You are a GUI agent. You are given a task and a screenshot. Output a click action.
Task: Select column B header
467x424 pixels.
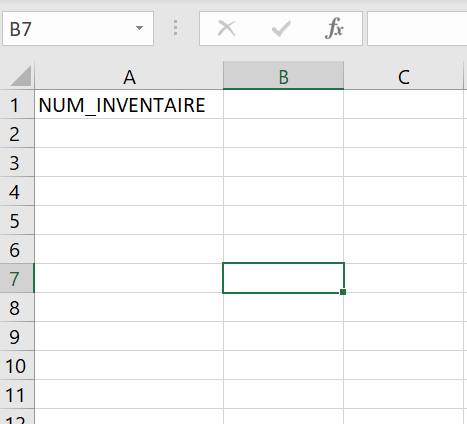tap(283, 76)
